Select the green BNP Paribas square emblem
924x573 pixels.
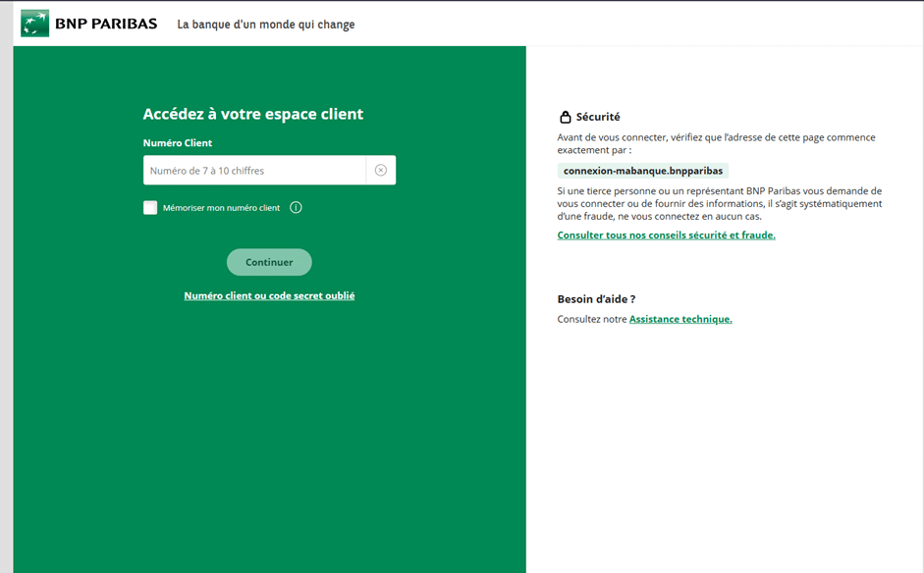coord(32,22)
